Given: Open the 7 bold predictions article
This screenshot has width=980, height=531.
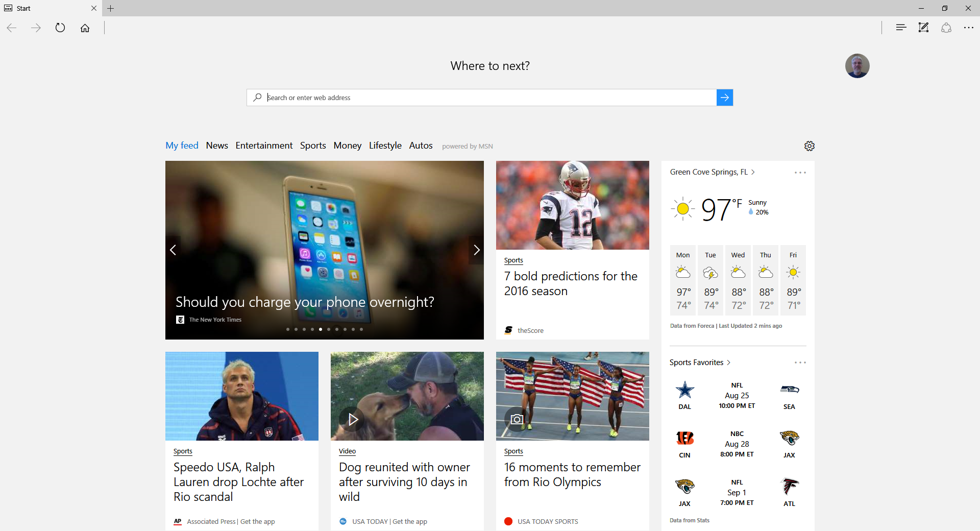Looking at the screenshot, I should click(570, 283).
